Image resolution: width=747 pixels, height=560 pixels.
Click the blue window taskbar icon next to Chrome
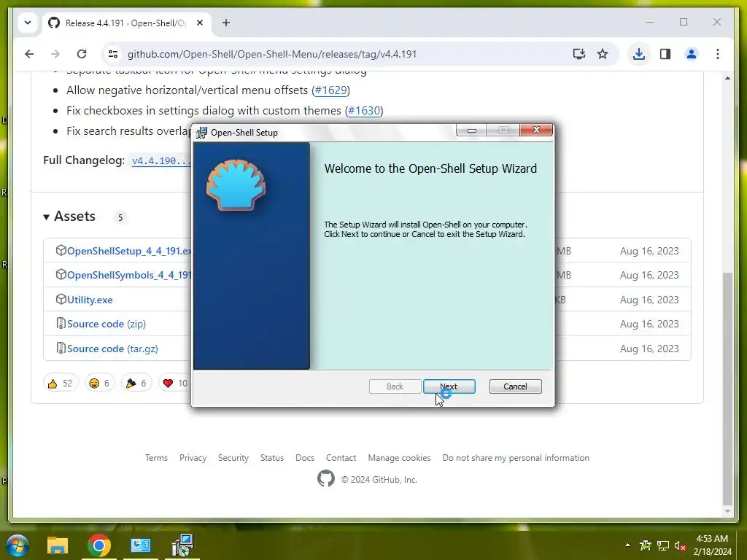[x=141, y=545]
